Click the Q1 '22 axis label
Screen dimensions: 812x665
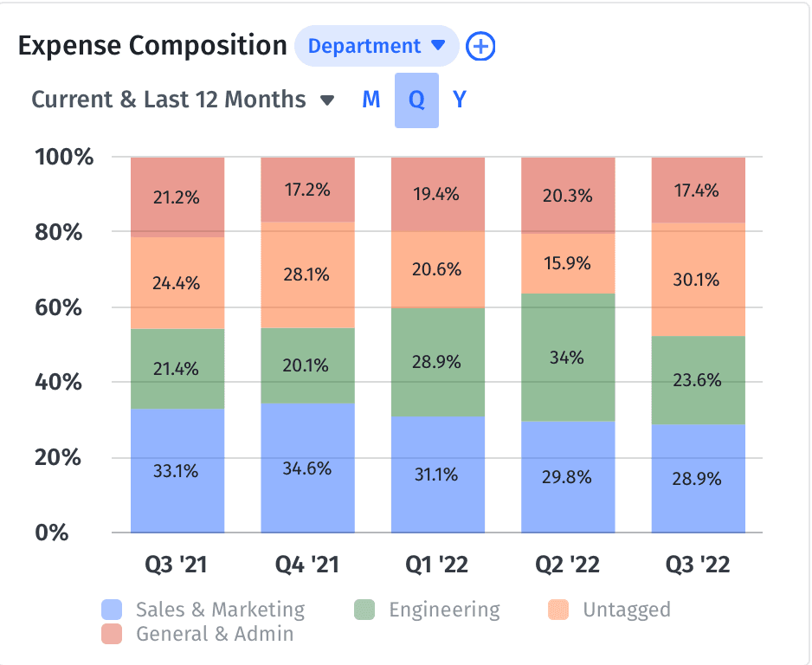point(437,564)
